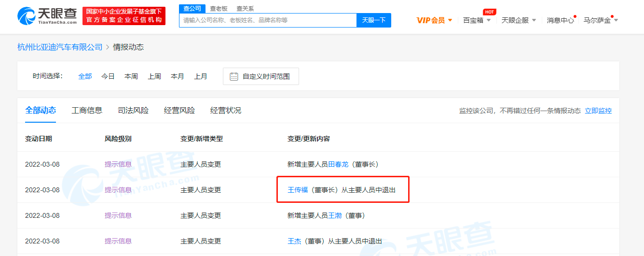
Task: Select the 上周 time filter
Action: pos(154,76)
